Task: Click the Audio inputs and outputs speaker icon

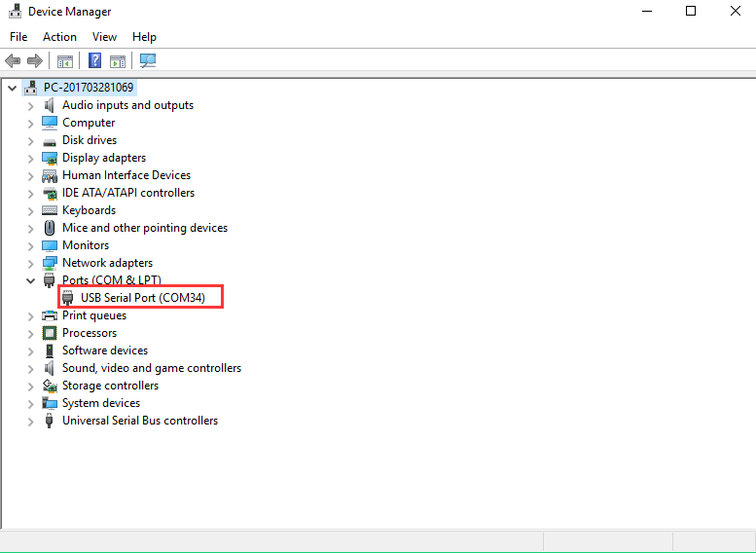Action: pyautogui.click(x=50, y=105)
